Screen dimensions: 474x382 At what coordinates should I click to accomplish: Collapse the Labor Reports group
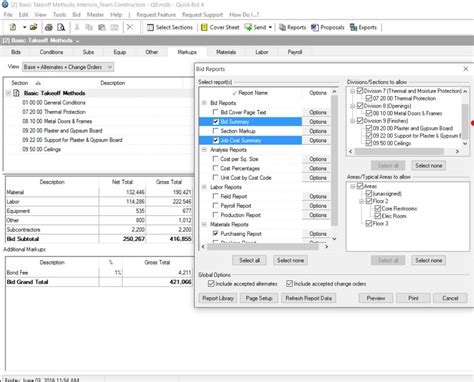tap(204, 187)
